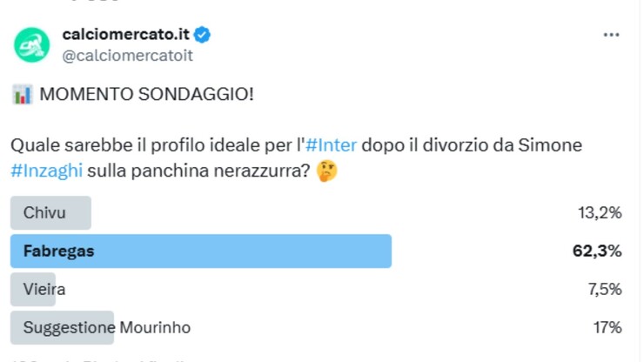This screenshot has width=644, height=362.
Task: Open the #Inzaghi hashtag
Action: pos(47,171)
